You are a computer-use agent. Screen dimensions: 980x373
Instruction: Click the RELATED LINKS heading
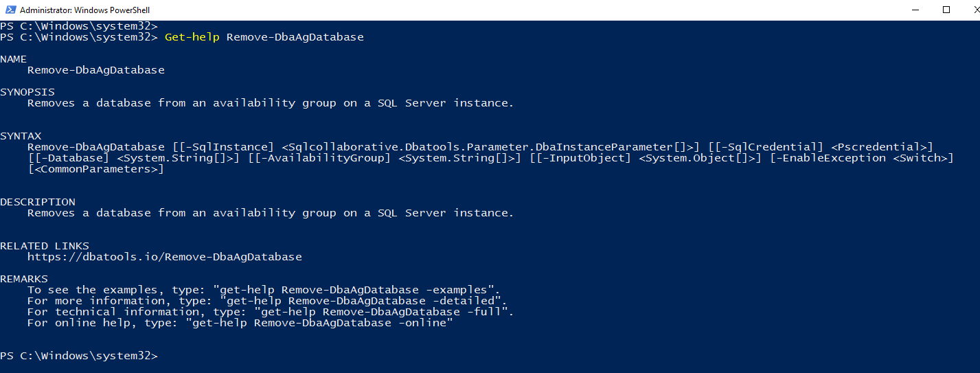coord(45,246)
